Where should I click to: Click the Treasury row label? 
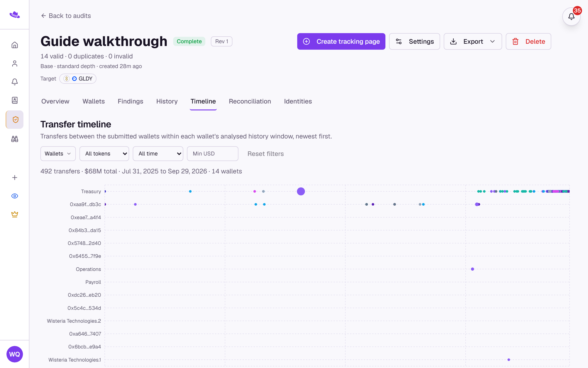(x=91, y=192)
